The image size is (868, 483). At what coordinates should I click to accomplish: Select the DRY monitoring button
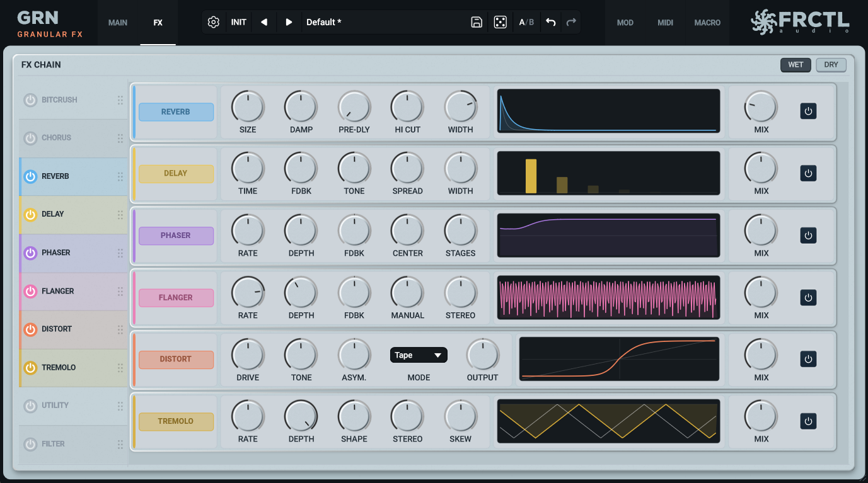coord(831,65)
